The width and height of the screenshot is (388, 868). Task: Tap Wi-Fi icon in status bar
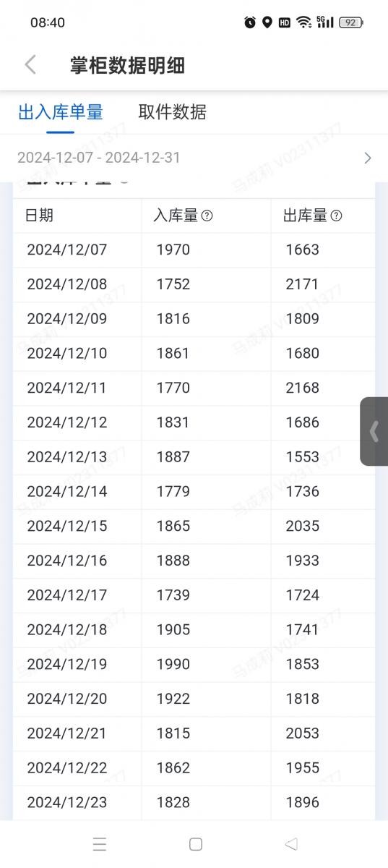click(304, 22)
